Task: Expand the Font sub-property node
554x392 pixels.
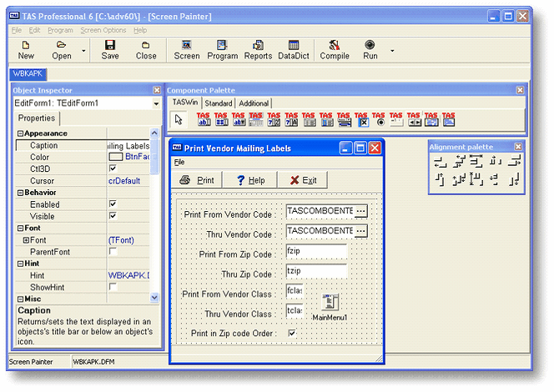Action: point(26,240)
